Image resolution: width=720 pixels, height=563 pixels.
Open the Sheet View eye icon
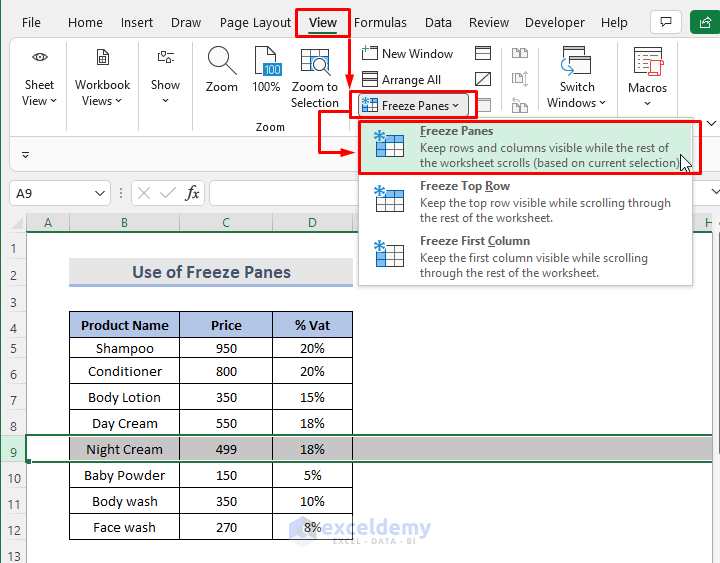point(39,57)
